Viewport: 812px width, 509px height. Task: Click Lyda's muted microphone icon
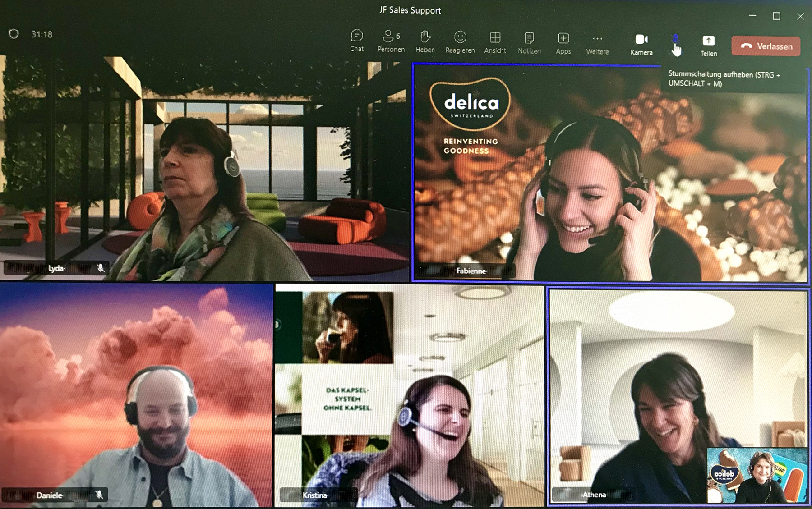[101, 268]
